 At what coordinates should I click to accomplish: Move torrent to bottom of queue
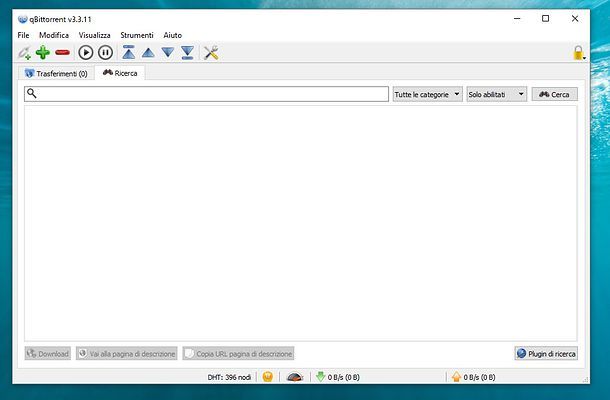(x=188, y=53)
